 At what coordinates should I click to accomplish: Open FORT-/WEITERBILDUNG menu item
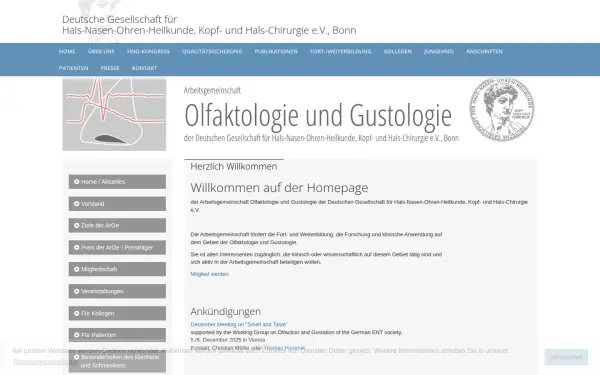(341, 51)
